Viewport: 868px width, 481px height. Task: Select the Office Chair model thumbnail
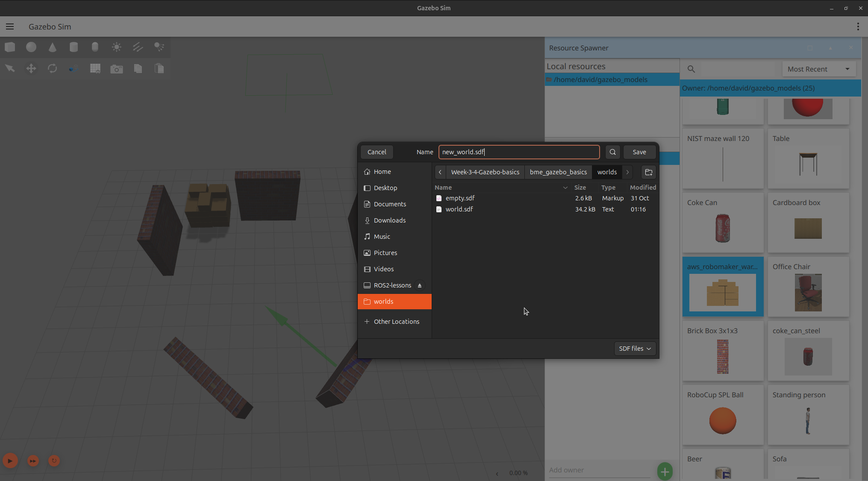(x=808, y=293)
